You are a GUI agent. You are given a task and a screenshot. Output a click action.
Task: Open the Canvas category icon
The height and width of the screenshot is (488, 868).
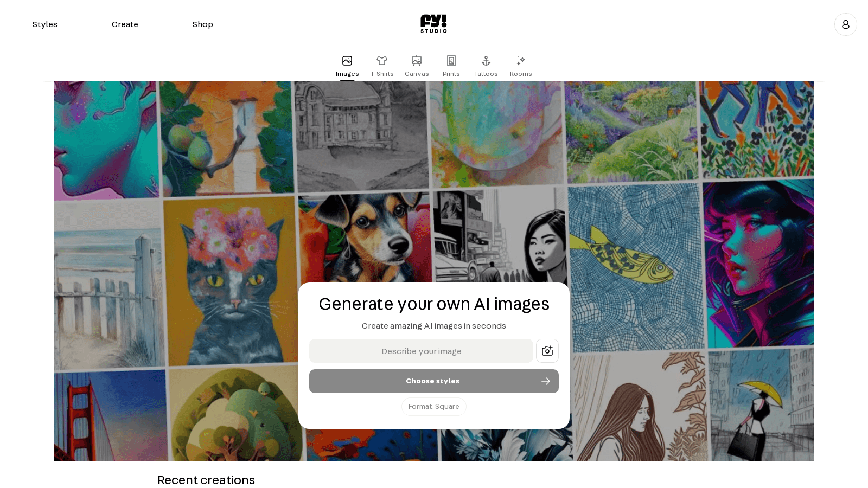417,61
